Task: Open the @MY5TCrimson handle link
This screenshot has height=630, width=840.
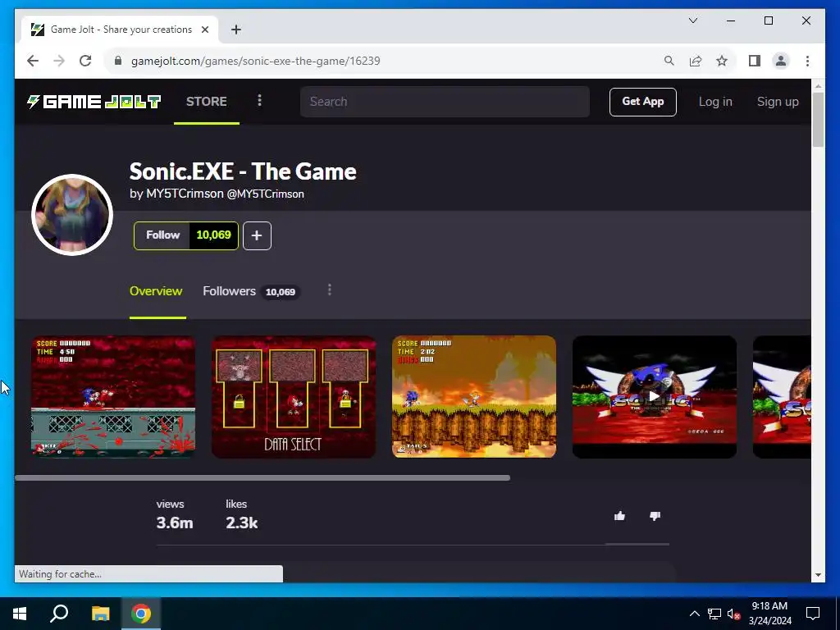Action: pyautogui.click(x=265, y=194)
